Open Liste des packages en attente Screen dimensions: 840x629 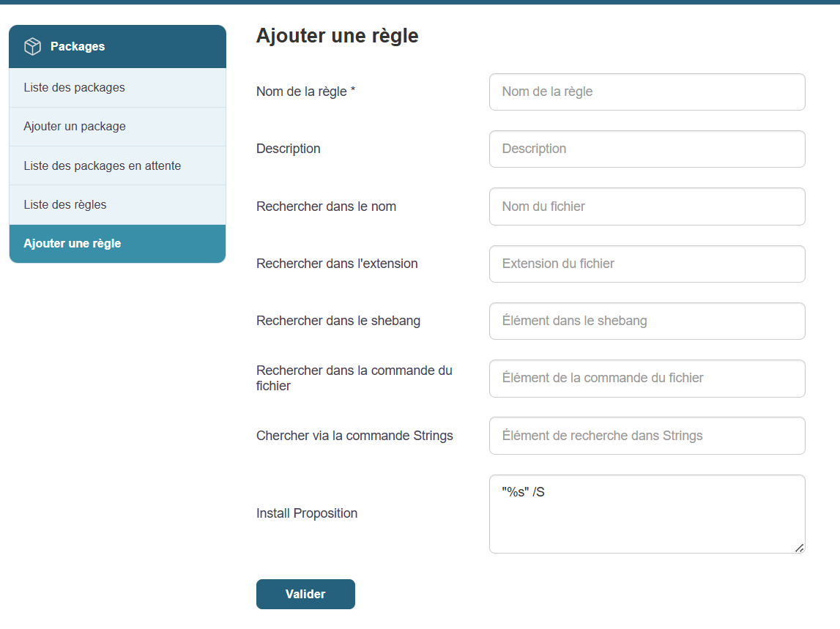click(x=102, y=166)
